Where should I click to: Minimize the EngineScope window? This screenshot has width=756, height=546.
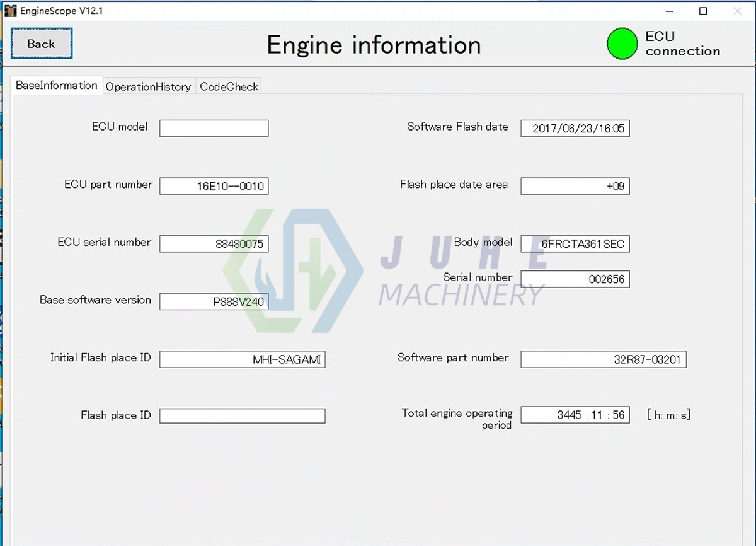click(x=670, y=11)
